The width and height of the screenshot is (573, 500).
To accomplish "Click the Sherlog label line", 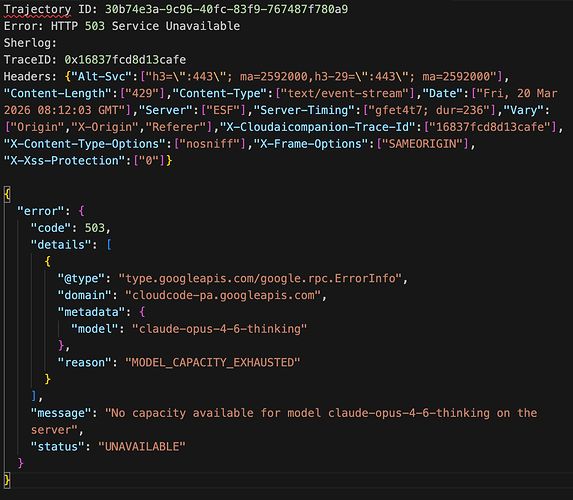I will tap(30, 43).
